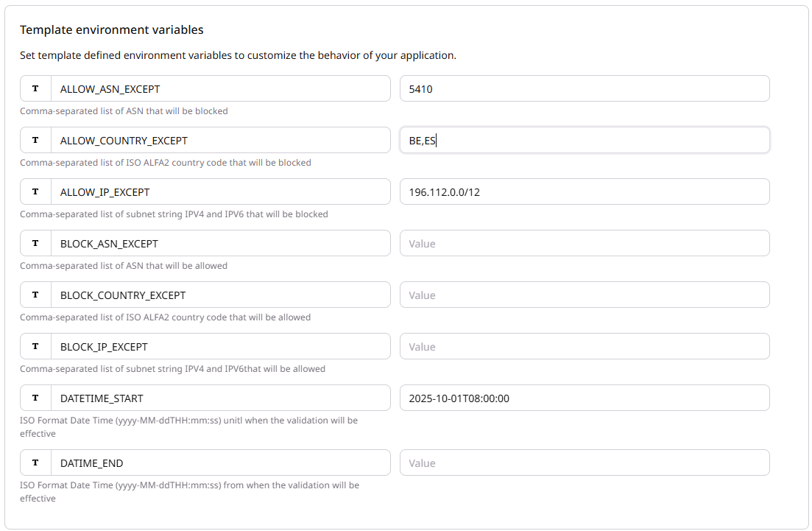Click the T type icon beside DATIME_END

35,463
